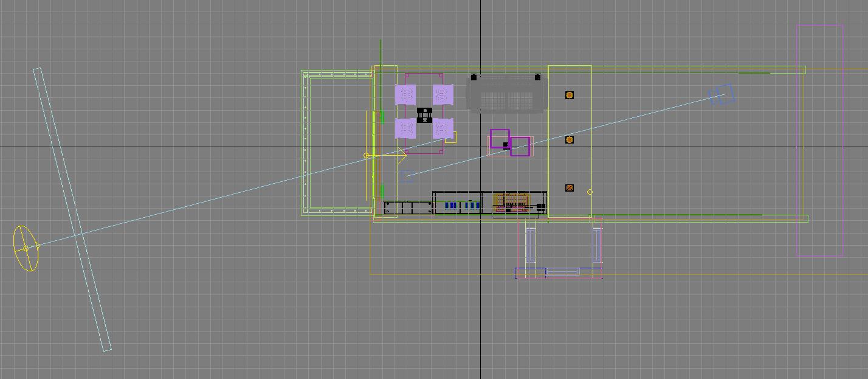Select the bottom-left purple chair cushion
This screenshot has width=868, height=379.
click(x=405, y=128)
